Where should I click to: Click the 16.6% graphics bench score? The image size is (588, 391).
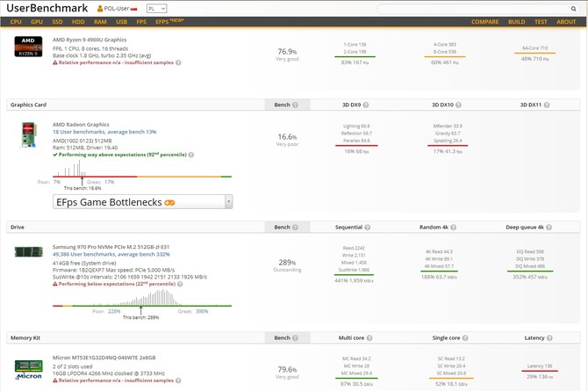pos(287,137)
